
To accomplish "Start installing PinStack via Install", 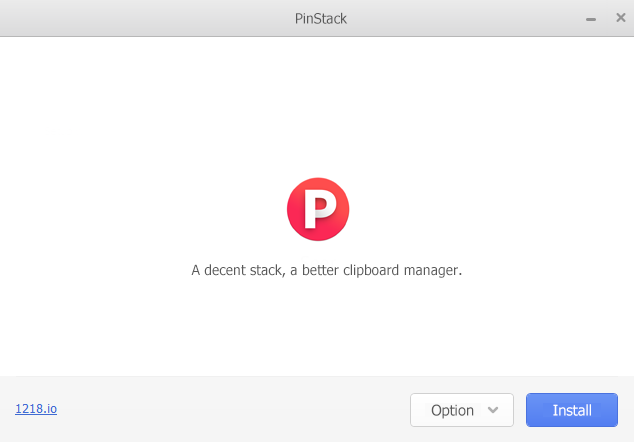I will point(572,410).
